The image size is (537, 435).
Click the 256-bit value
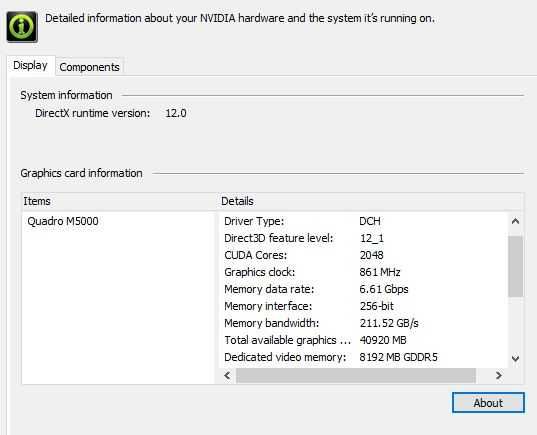point(377,306)
